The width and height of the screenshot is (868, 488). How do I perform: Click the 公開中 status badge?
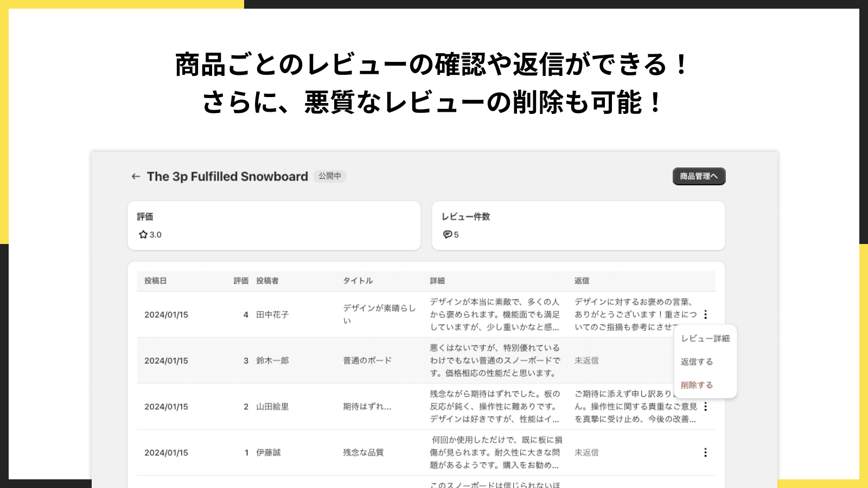[x=330, y=176]
